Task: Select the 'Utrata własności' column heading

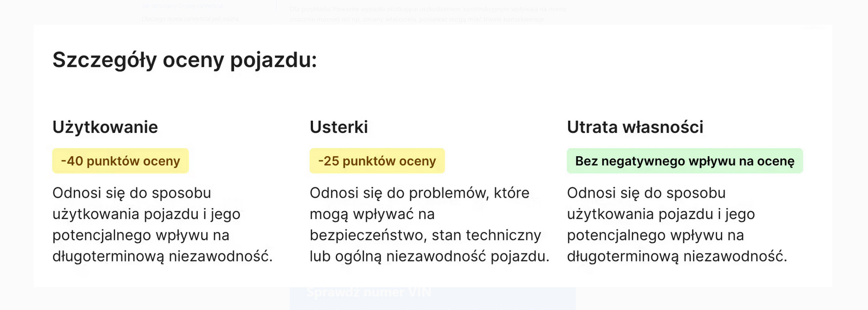Action: pyautogui.click(x=635, y=127)
